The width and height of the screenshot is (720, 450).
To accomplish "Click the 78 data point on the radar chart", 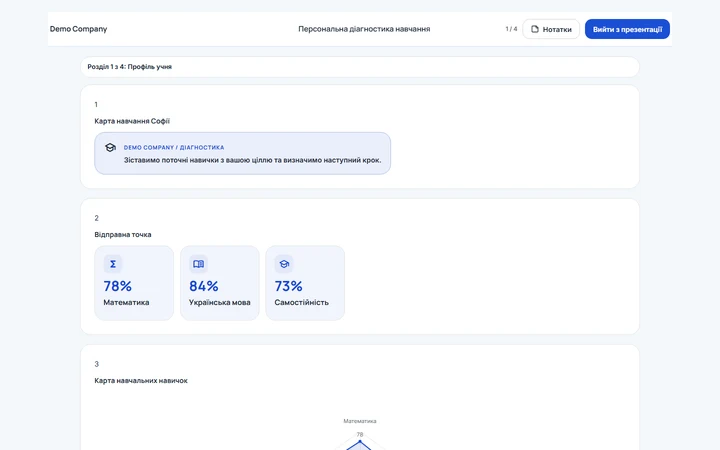I will click(x=360, y=441).
